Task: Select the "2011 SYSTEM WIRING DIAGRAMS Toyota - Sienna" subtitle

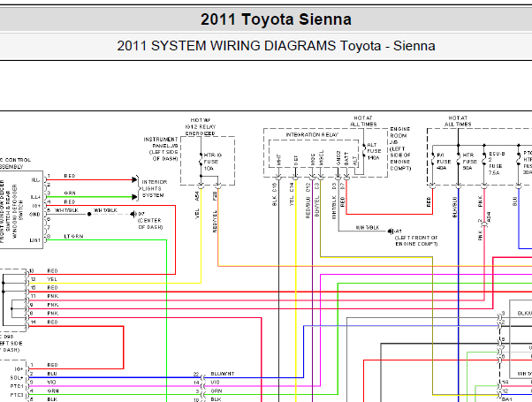Action: (x=276, y=46)
